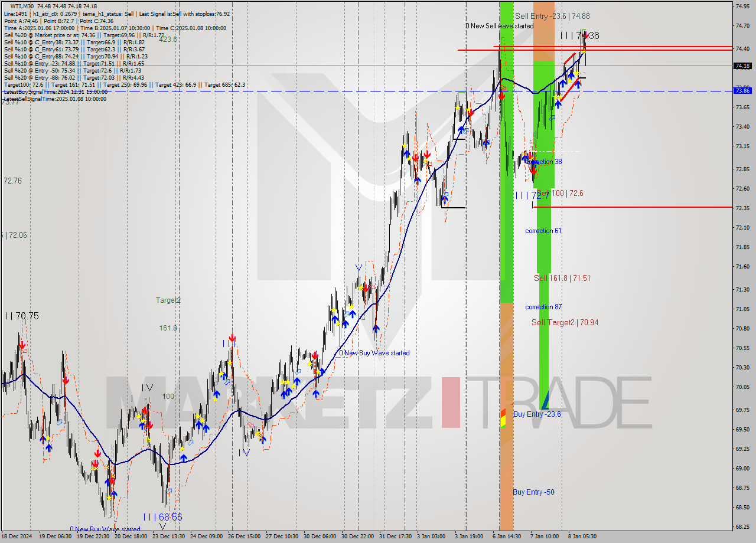Click the 'Buy Entry -50' label
Viewport: 756px width, 543px height.
pos(533,492)
